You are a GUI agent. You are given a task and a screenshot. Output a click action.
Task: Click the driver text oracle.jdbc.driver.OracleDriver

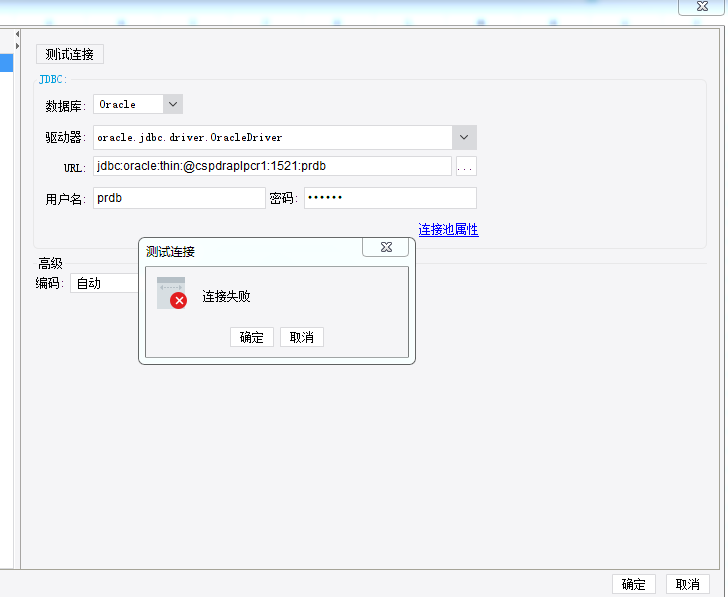(x=189, y=137)
